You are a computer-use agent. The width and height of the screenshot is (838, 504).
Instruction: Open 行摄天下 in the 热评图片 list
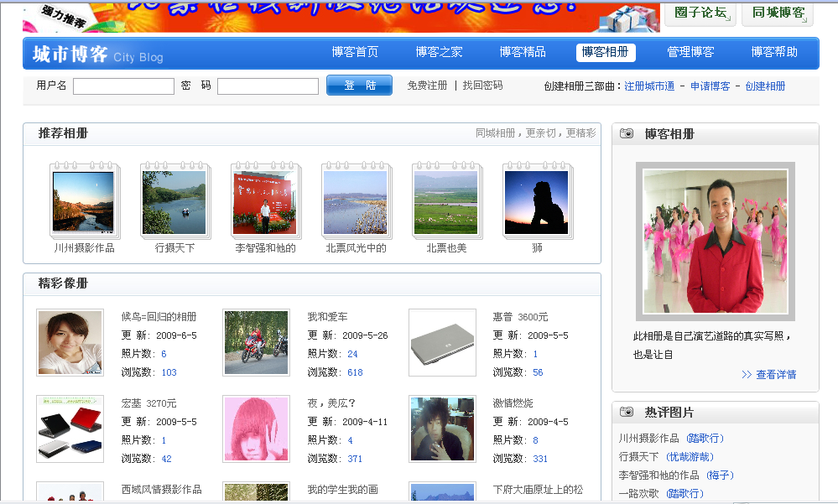click(x=638, y=457)
